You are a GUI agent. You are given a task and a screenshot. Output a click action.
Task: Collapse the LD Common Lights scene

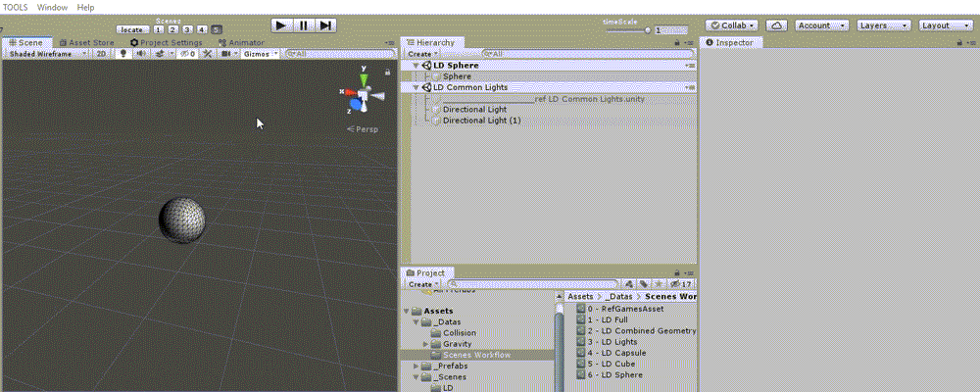click(x=416, y=87)
